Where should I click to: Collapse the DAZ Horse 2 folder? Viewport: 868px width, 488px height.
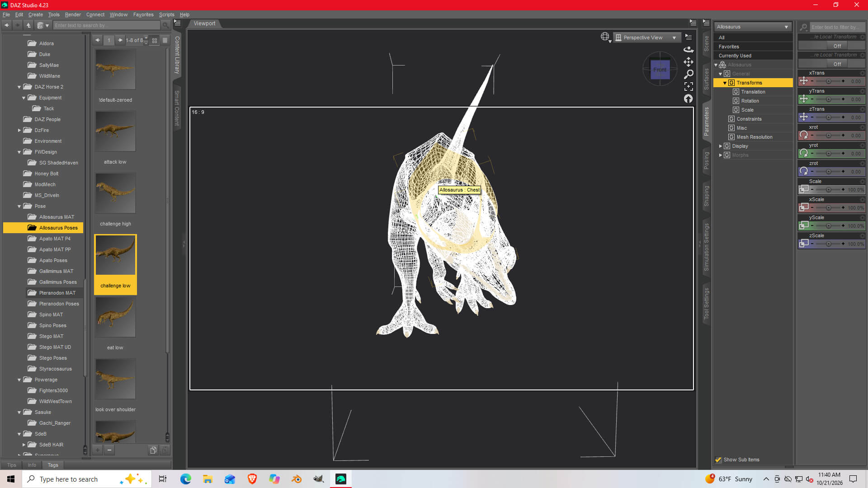coord(19,87)
